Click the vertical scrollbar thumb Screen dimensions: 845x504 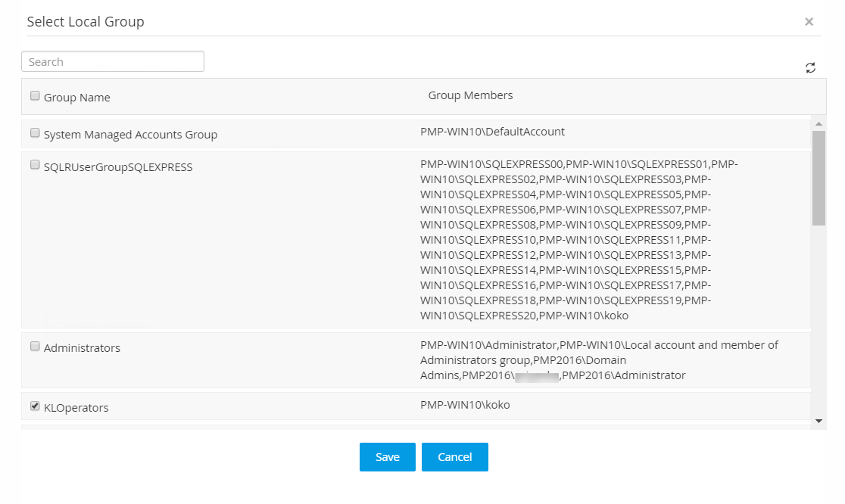point(818,178)
